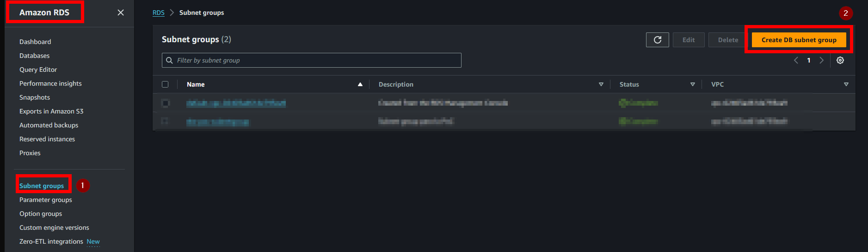Open the first subnet group name link
Image resolution: width=868 pixels, height=252 pixels.
tap(236, 103)
